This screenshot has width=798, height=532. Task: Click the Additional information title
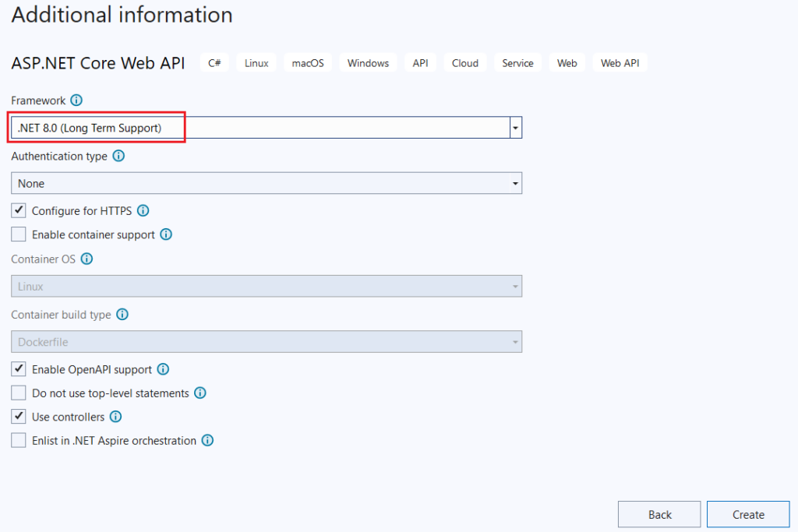tap(122, 14)
